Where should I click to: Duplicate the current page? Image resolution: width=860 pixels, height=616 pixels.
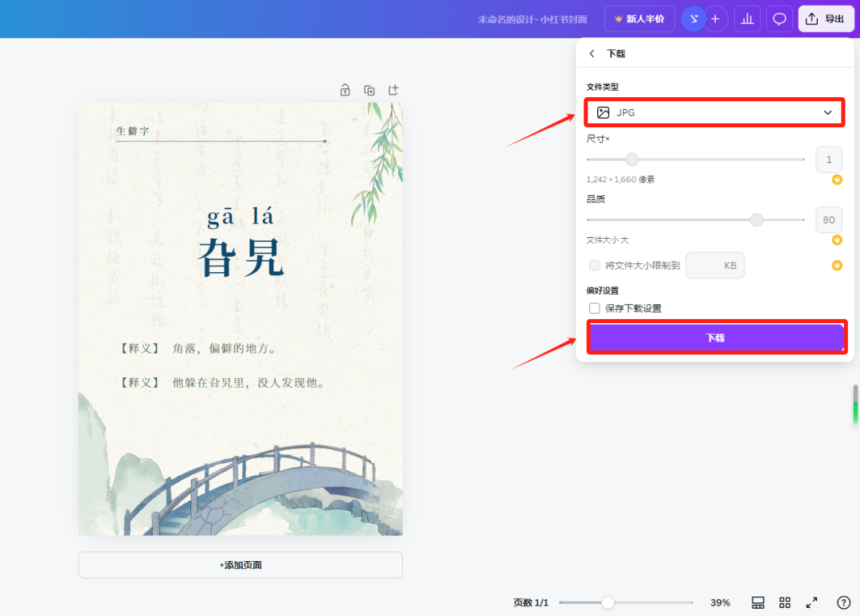(x=369, y=90)
